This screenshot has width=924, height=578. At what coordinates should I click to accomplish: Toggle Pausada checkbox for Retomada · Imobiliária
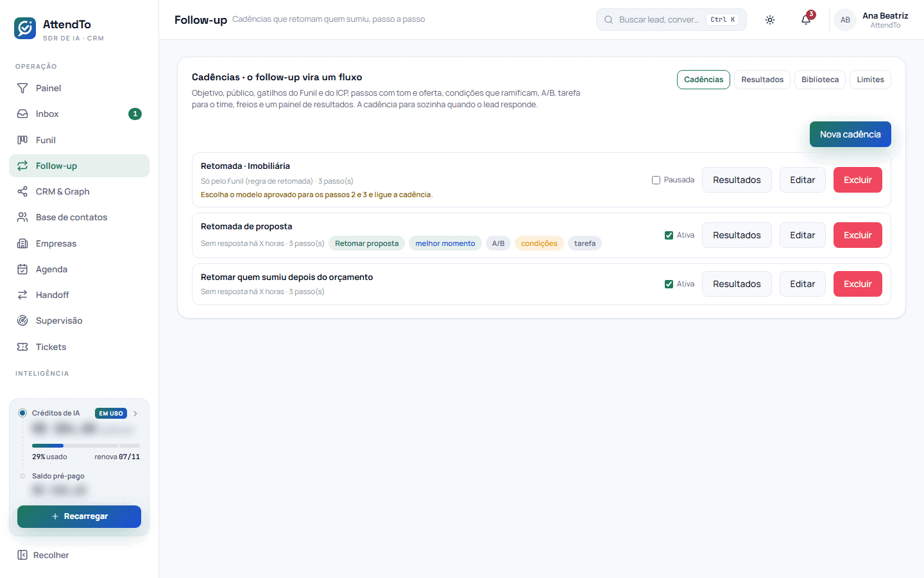coord(656,180)
